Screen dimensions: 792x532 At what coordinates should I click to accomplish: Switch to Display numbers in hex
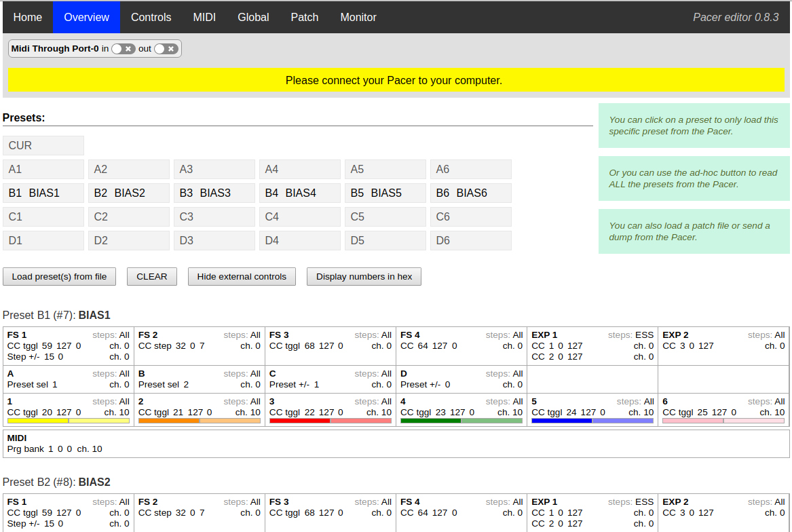(364, 277)
